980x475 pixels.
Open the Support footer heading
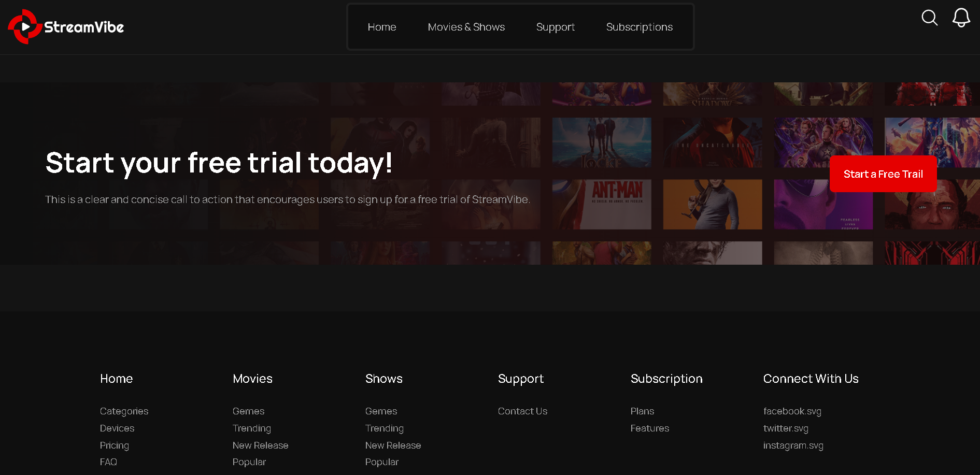521,379
